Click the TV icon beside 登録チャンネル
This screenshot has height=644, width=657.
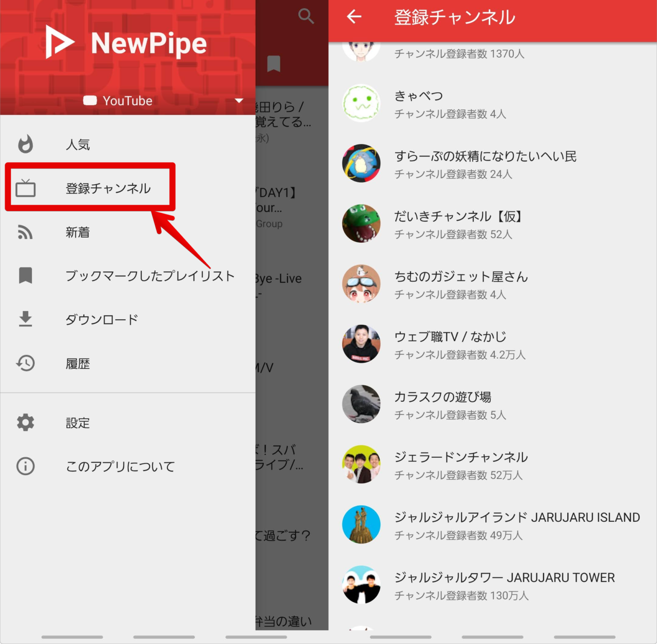26,188
